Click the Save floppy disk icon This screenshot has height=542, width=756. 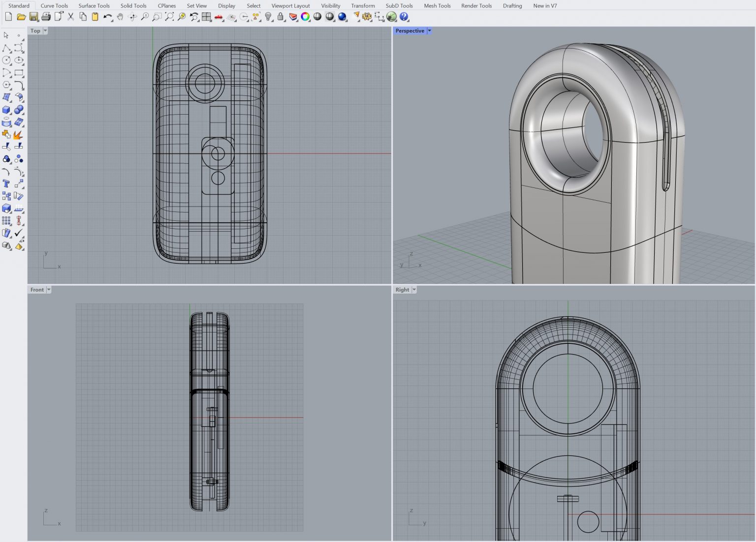pyautogui.click(x=33, y=17)
